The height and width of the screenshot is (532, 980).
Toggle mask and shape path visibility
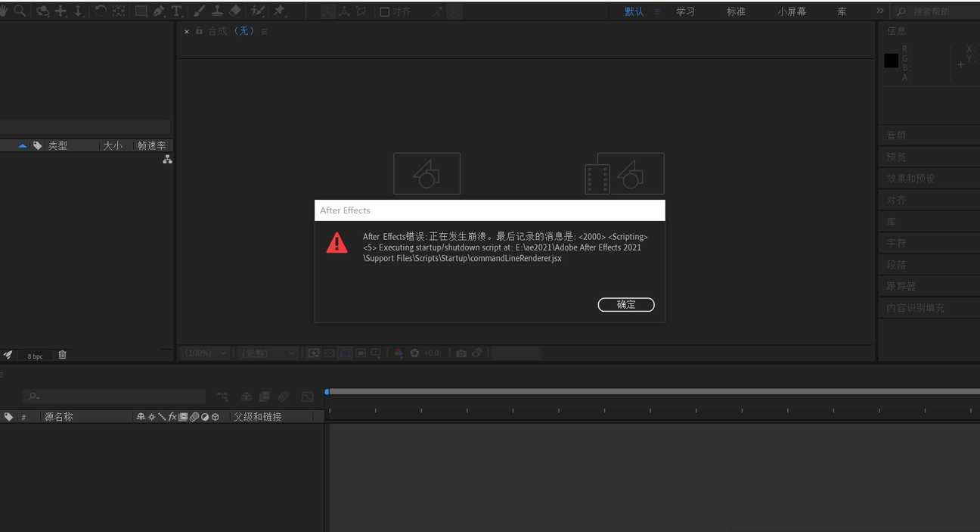tap(345, 353)
